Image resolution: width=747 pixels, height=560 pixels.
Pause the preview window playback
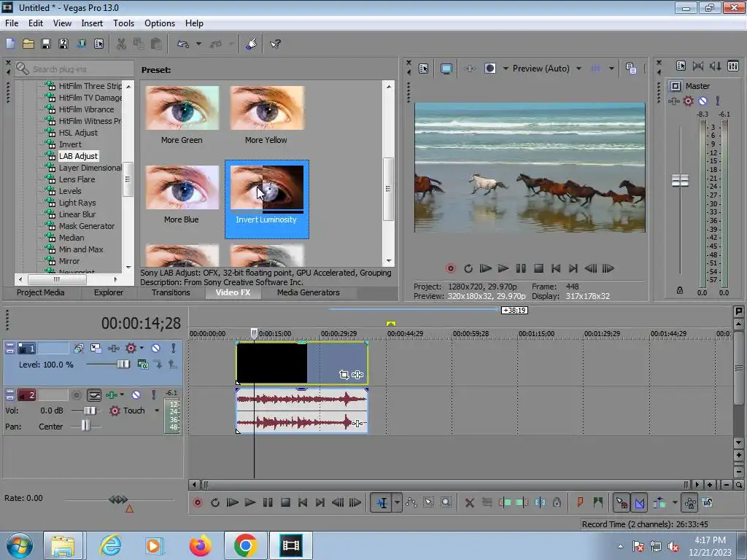[x=521, y=268]
